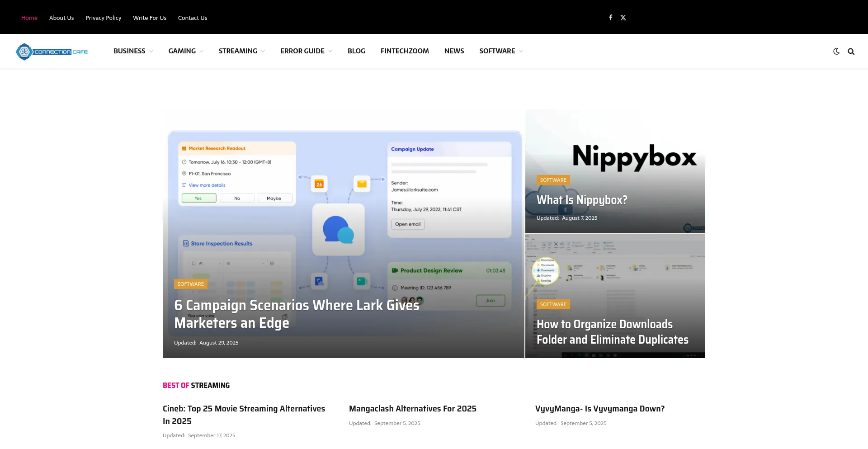
Task: Expand the Error Guide dropdown
Action: tap(306, 51)
